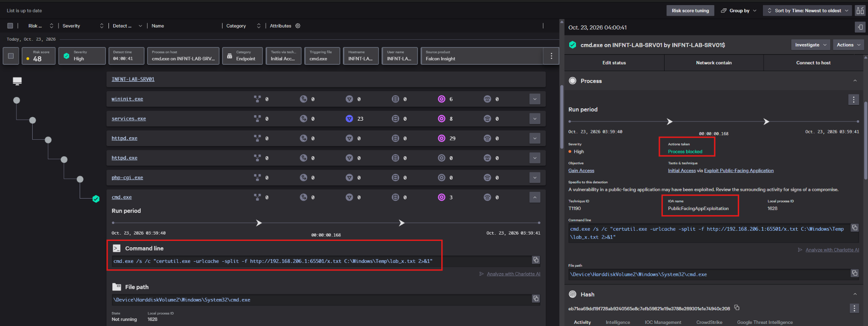
Task: Collapse the Hash section
Action: [x=855, y=294]
